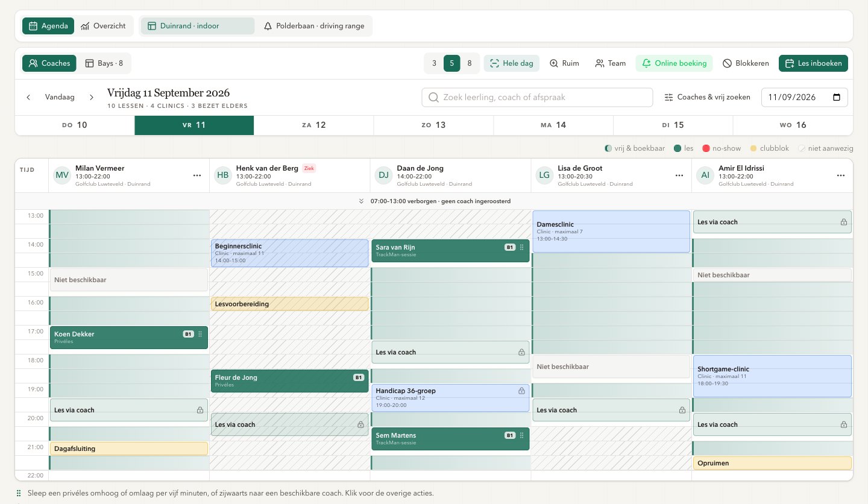Grab drag handle on Sara van Rijn

click(x=522, y=247)
